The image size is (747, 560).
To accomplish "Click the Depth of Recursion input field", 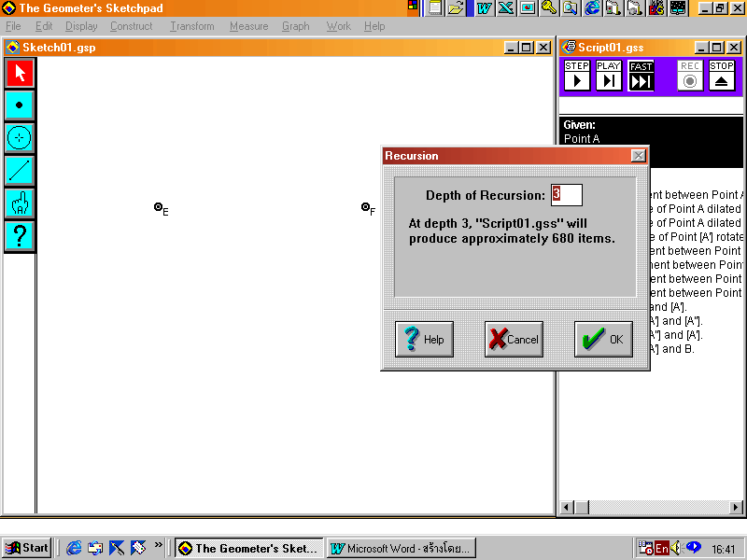I will click(567, 195).
